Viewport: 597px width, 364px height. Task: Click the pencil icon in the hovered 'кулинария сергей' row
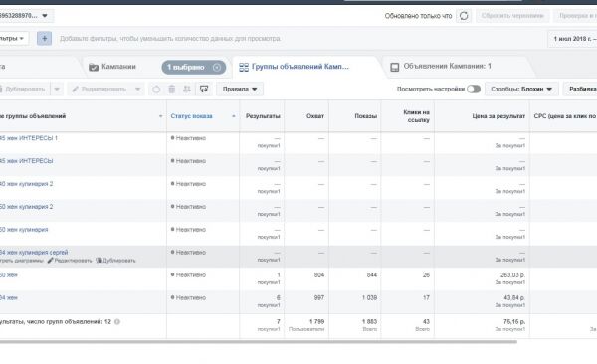51,261
